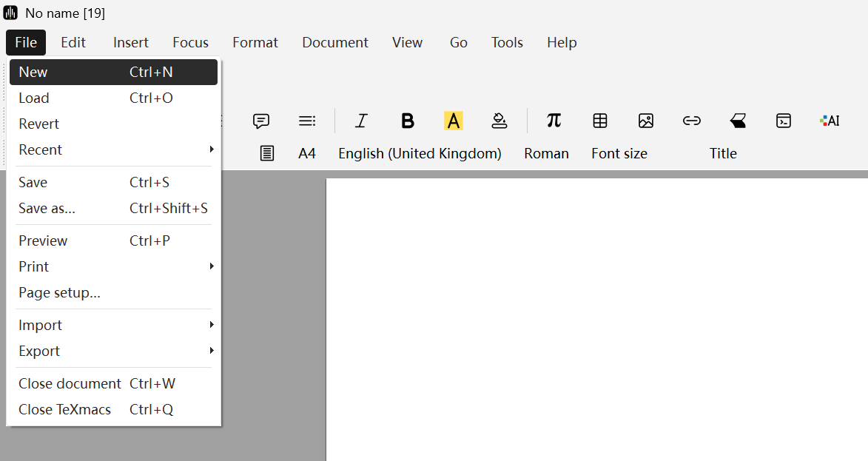Select Page setup from the File menu
The width and height of the screenshot is (868, 461).
click(x=60, y=292)
